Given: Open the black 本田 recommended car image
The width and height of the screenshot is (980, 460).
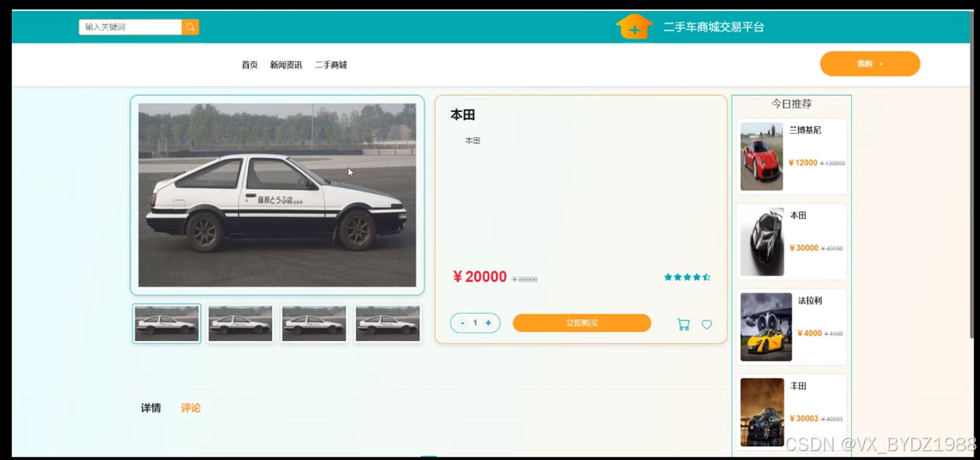Looking at the screenshot, I should coord(762,242).
